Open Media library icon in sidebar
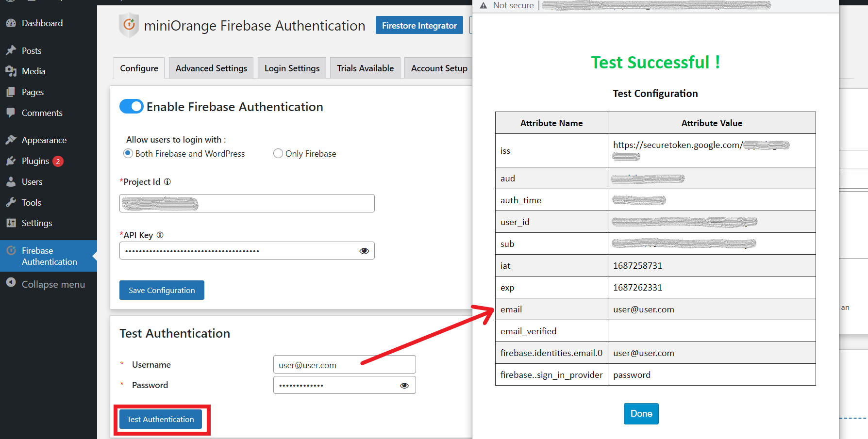Screen dimensions: 868x439 (11, 71)
